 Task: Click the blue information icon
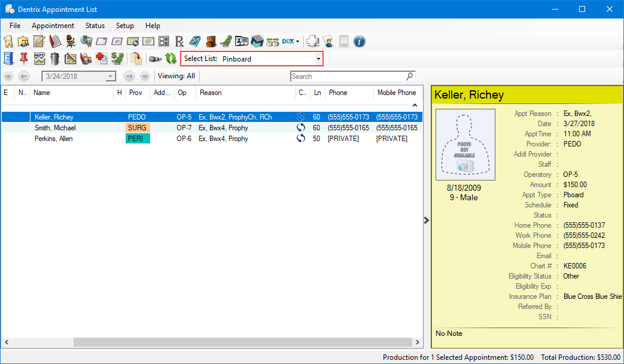point(360,41)
